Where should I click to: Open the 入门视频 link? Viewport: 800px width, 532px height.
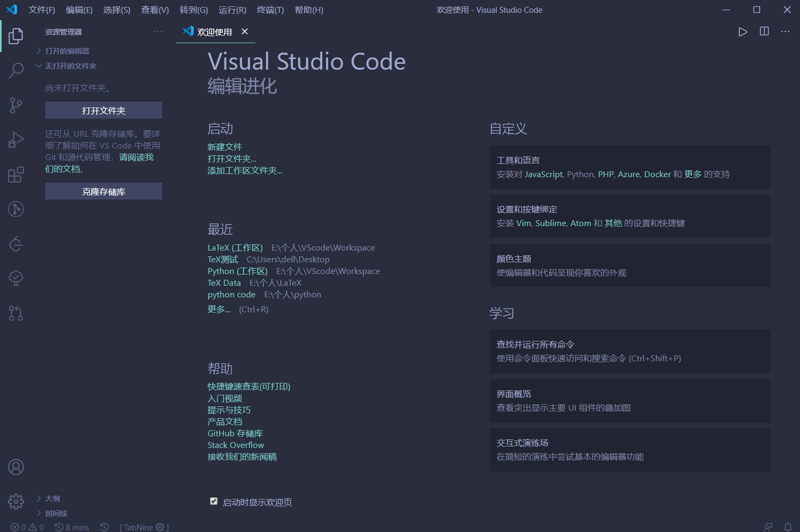(224, 398)
